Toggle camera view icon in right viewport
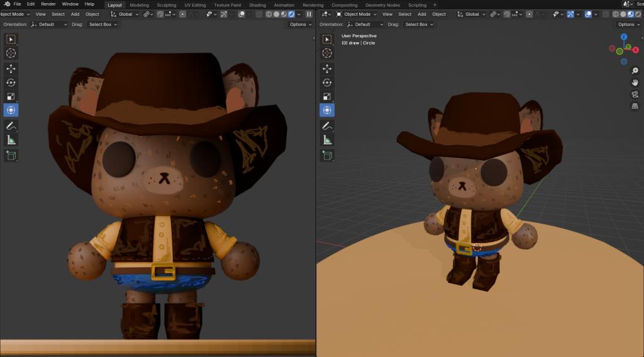Viewport: 644px width, 357px height. tap(635, 94)
